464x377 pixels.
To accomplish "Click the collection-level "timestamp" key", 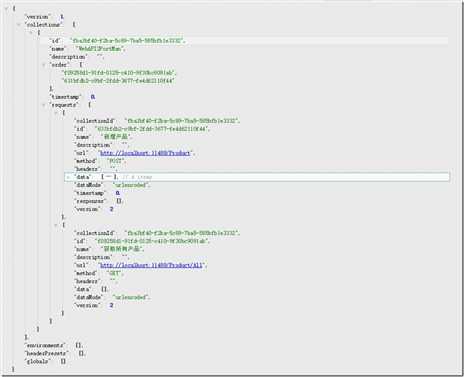I will [x=65, y=97].
